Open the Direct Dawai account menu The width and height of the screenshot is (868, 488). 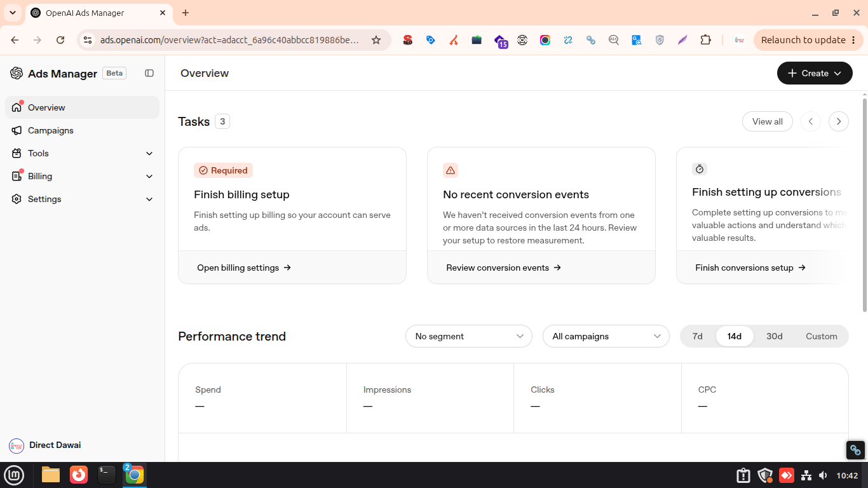click(46, 445)
